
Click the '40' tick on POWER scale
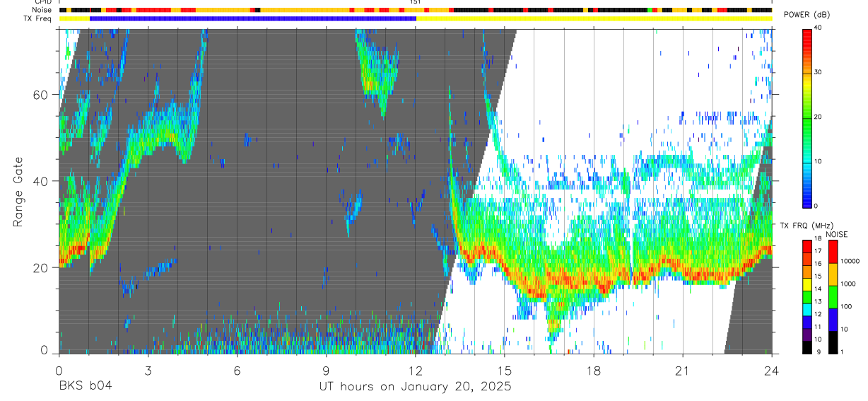pyautogui.click(x=819, y=28)
